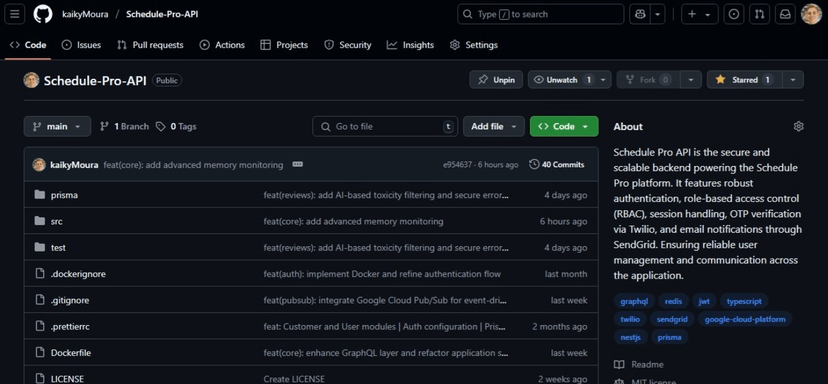Open the notifications inbox icon
Screen dimensions: 828x384
pyautogui.click(x=785, y=14)
